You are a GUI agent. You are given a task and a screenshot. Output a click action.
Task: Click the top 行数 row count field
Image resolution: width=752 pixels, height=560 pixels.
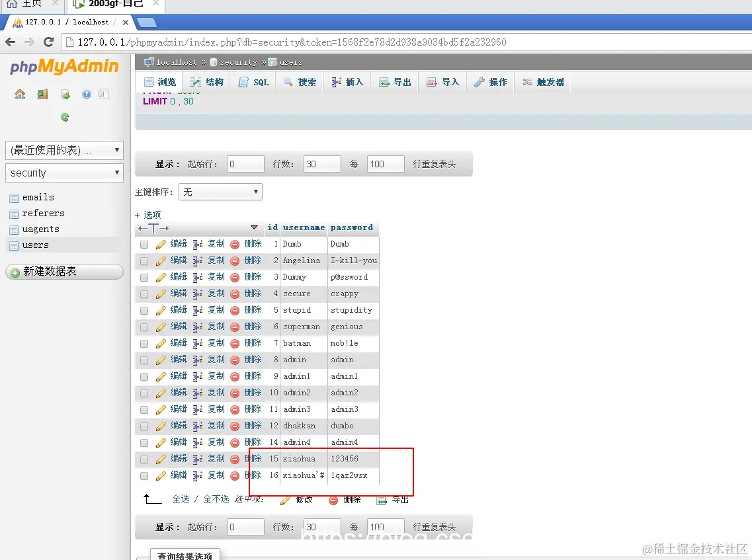(322, 164)
